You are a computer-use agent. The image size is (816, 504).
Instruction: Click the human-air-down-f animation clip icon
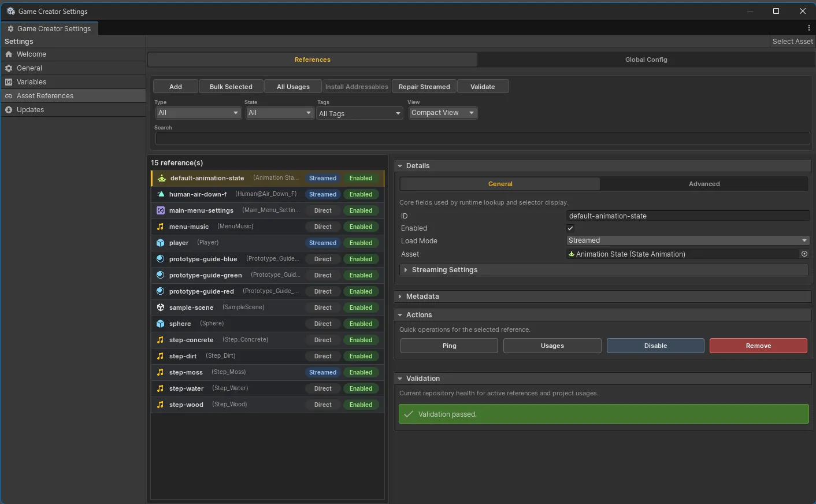161,194
